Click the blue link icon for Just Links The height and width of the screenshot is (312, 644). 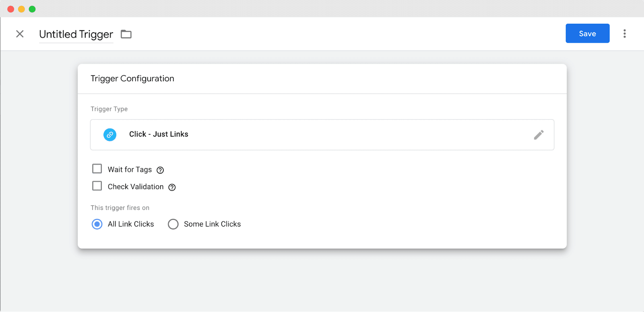pos(110,135)
